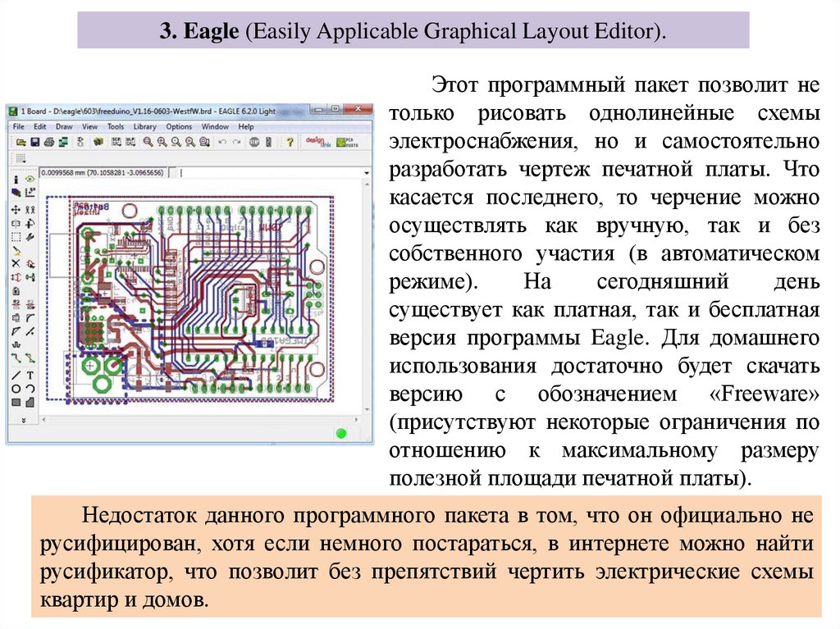840x629 pixels.
Task: Open the Edit menu
Action: pyautogui.click(x=39, y=126)
